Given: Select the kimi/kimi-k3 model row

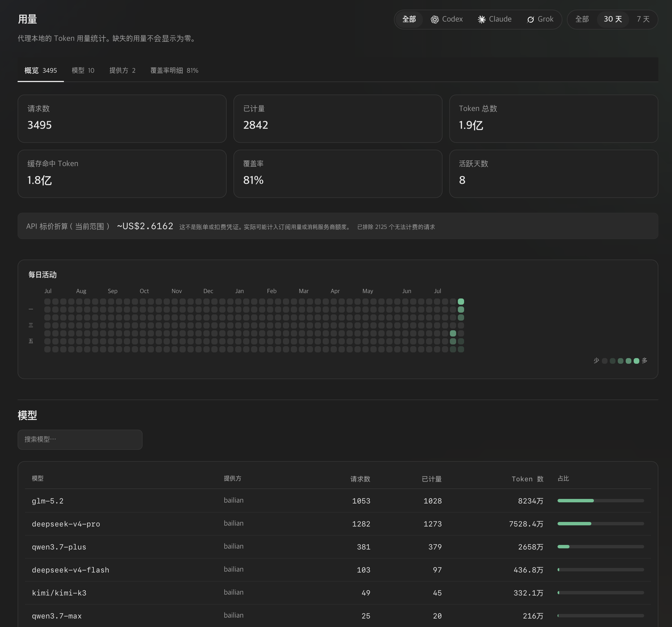Looking at the screenshot, I should 338,593.
